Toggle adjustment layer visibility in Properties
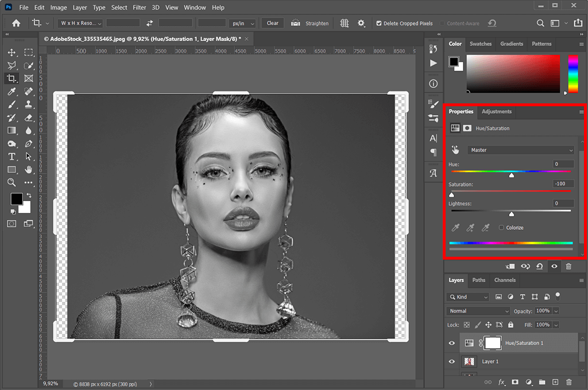588x390 pixels. pyautogui.click(x=554, y=267)
